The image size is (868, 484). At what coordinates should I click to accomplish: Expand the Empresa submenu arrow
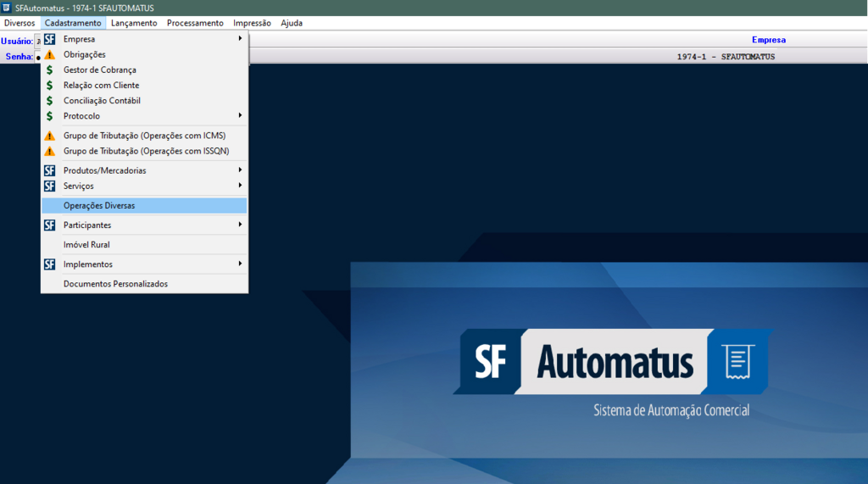pyautogui.click(x=240, y=39)
